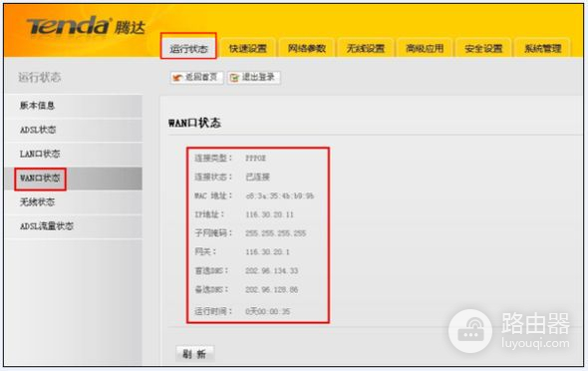Click the 返回首页 home arrow icon
This screenshot has height=371, width=588.
click(x=177, y=78)
